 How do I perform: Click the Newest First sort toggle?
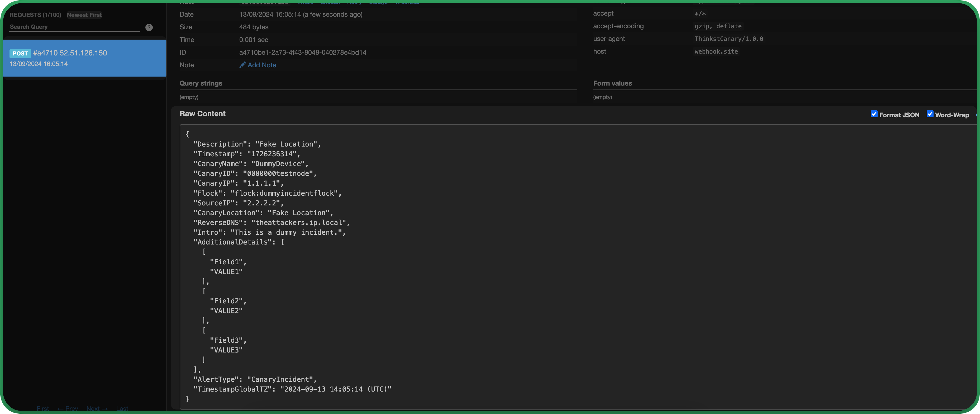84,15
